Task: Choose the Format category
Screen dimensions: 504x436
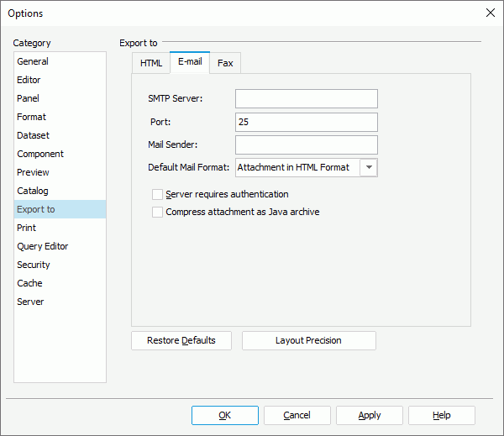Action: [60, 117]
